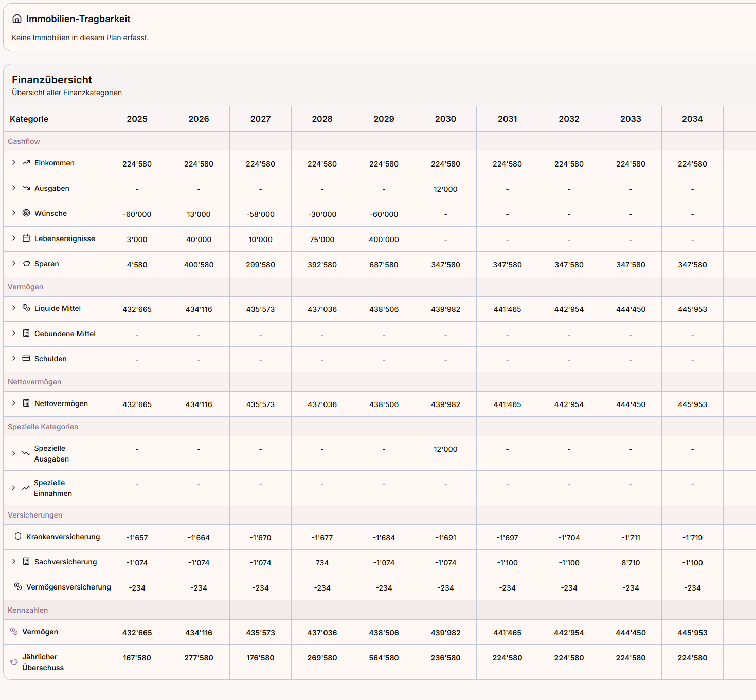The width and height of the screenshot is (756, 700).
Task: Click the credit card icon beside Schulden
Action: [26, 359]
